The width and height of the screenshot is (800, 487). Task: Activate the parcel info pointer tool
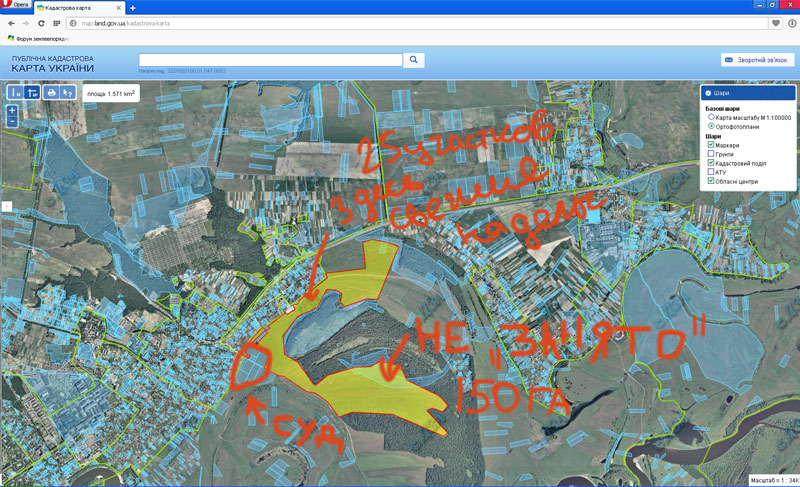(x=68, y=92)
